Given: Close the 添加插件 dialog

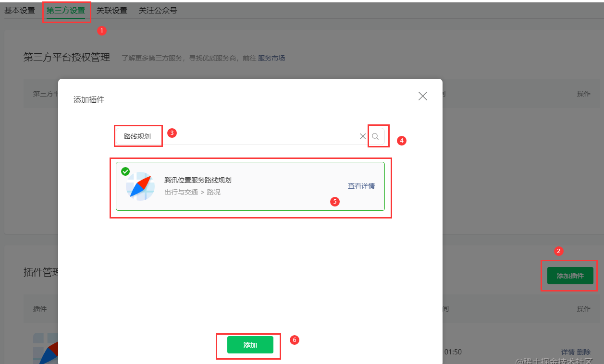Looking at the screenshot, I should [x=423, y=96].
